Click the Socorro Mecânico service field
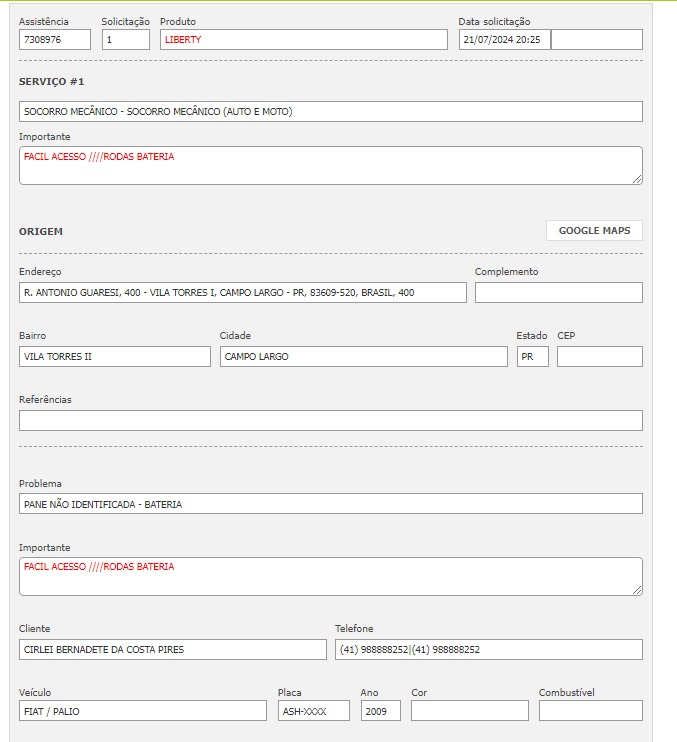The height and width of the screenshot is (742, 677). coord(330,112)
